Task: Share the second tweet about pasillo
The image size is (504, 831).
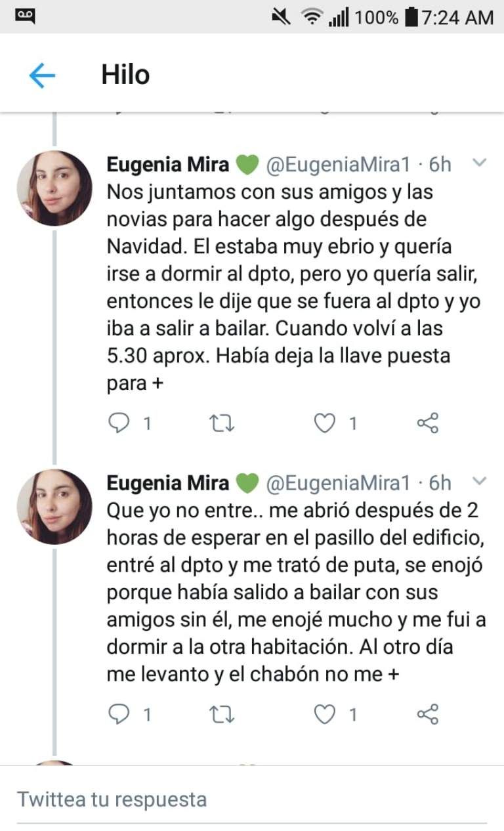Action: pyautogui.click(x=428, y=714)
